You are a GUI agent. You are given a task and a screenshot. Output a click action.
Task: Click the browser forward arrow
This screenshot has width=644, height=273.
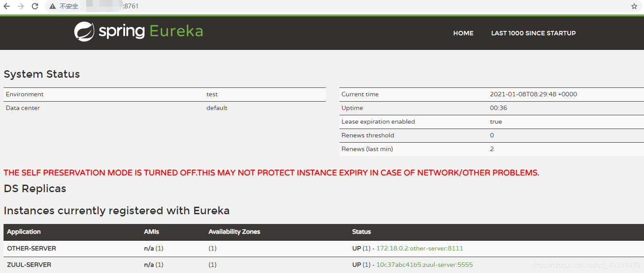20,6
